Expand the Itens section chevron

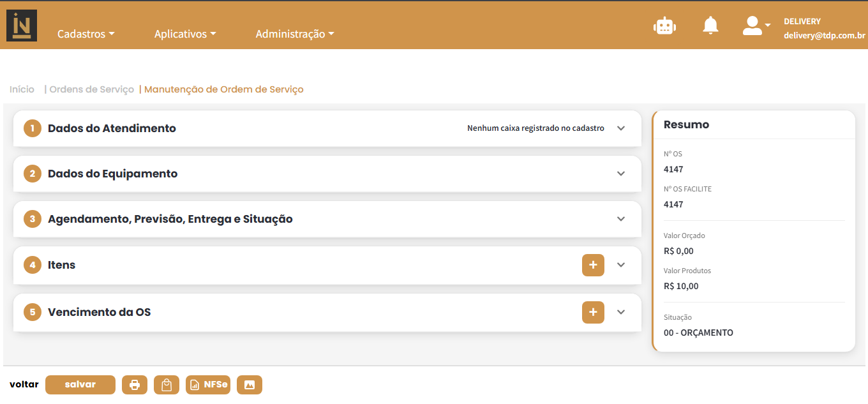pyautogui.click(x=621, y=265)
